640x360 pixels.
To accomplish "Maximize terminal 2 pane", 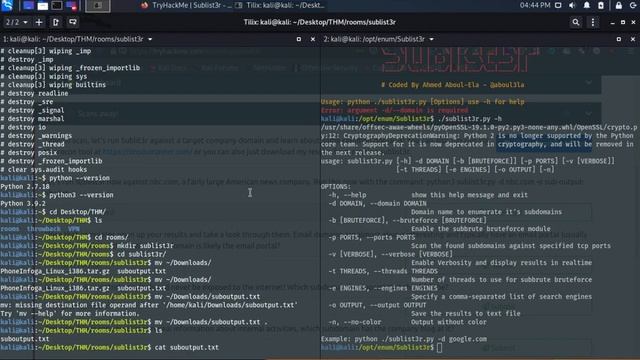I will point(619,39).
